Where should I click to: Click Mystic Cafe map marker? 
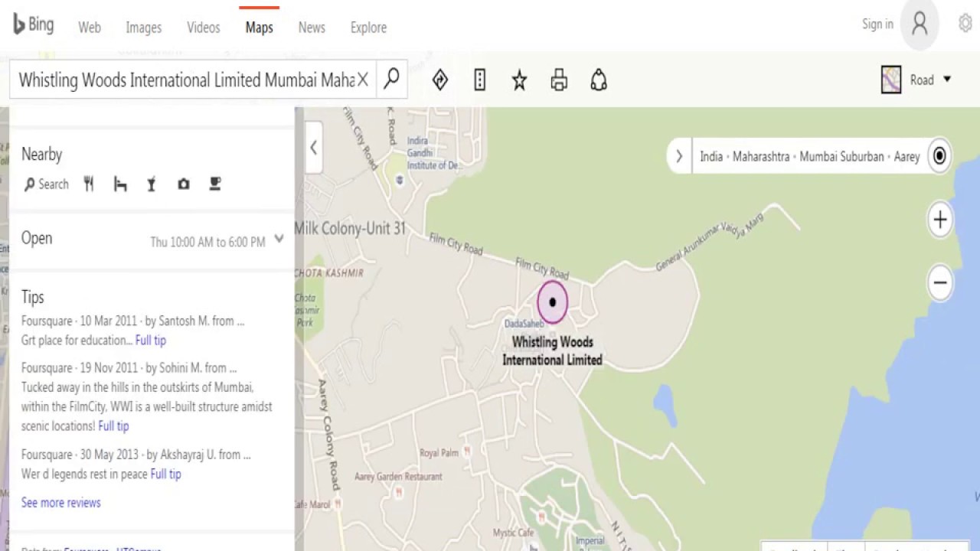click(542, 517)
